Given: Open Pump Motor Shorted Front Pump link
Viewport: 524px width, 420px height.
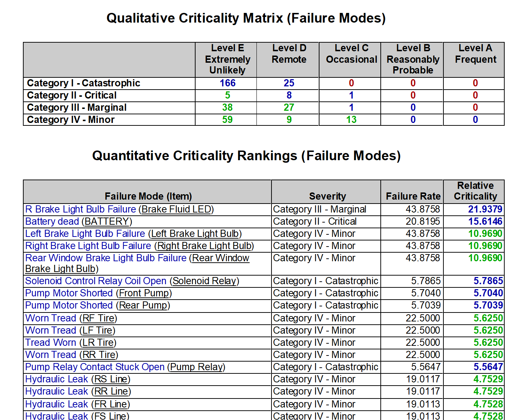Looking at the screenshot, I should [69, 293].
